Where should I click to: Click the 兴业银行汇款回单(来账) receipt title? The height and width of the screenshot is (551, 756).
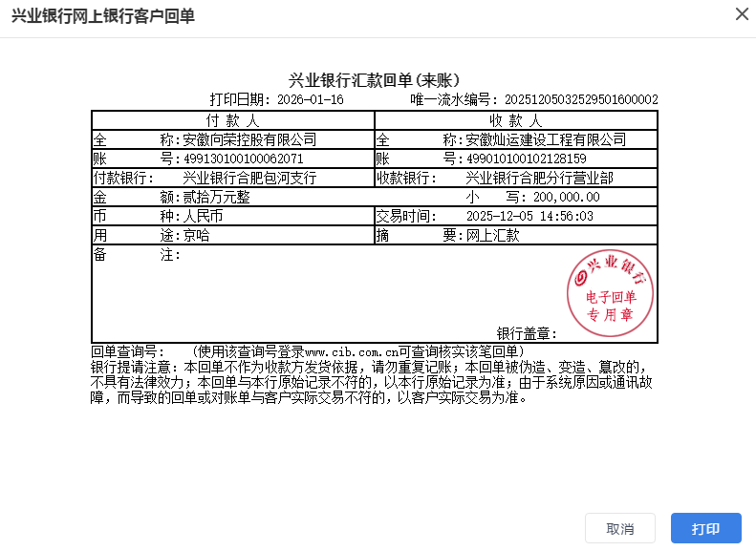tap(375, 80)
